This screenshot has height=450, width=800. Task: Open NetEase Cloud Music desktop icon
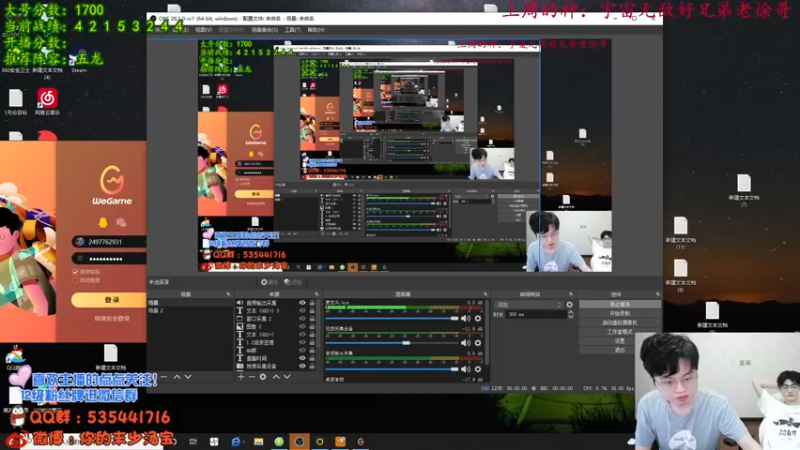(x=47, y=101)
